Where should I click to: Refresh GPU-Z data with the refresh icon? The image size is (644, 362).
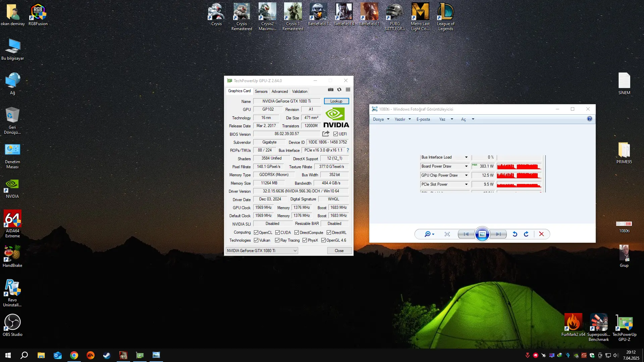click(339, 89)
